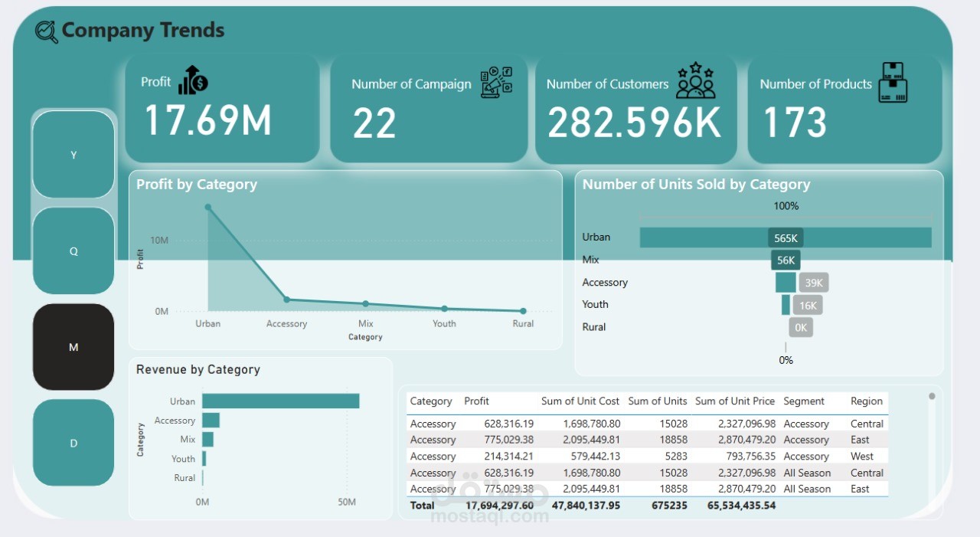Viewport: 980px width, 537px height.
Task: Click the Urban data point on Profit line
Action: [207, 208]
